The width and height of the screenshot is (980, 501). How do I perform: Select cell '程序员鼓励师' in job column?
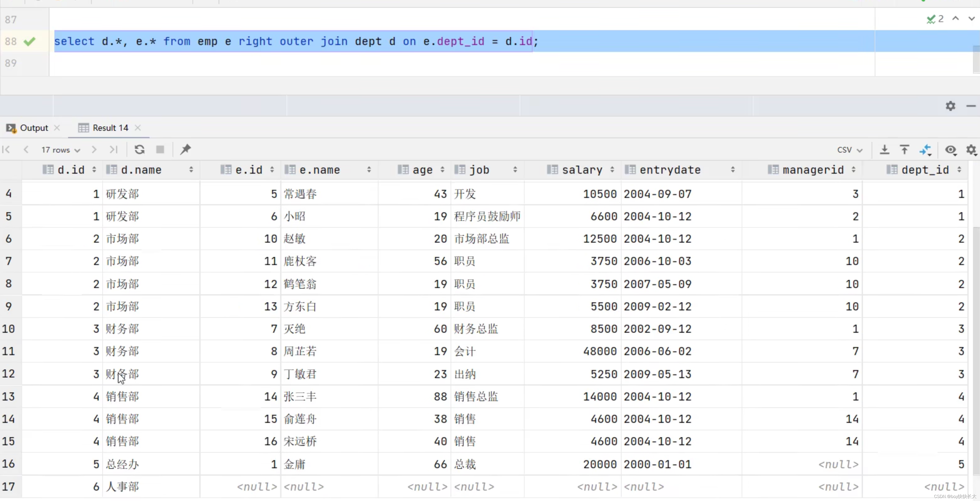487,216
